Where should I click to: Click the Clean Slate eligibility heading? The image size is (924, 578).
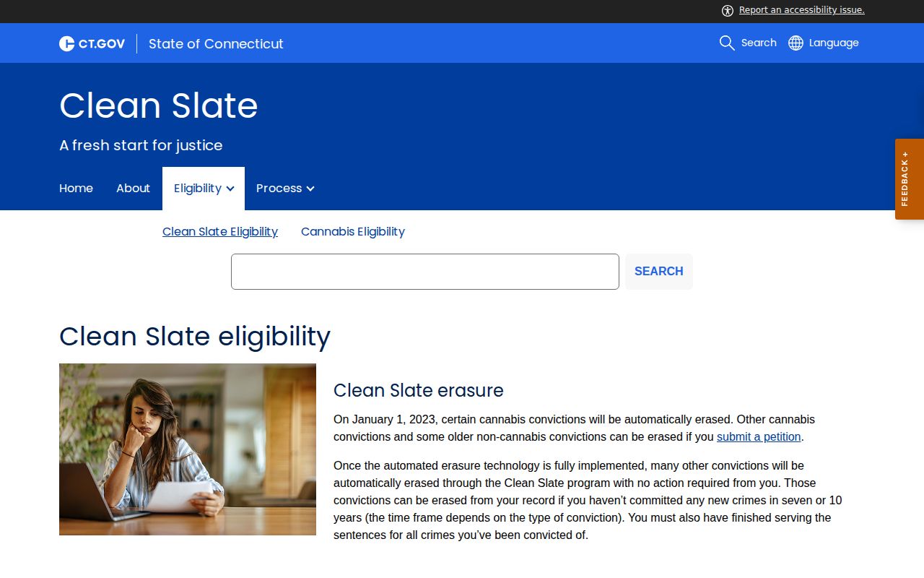pos(195,337)
